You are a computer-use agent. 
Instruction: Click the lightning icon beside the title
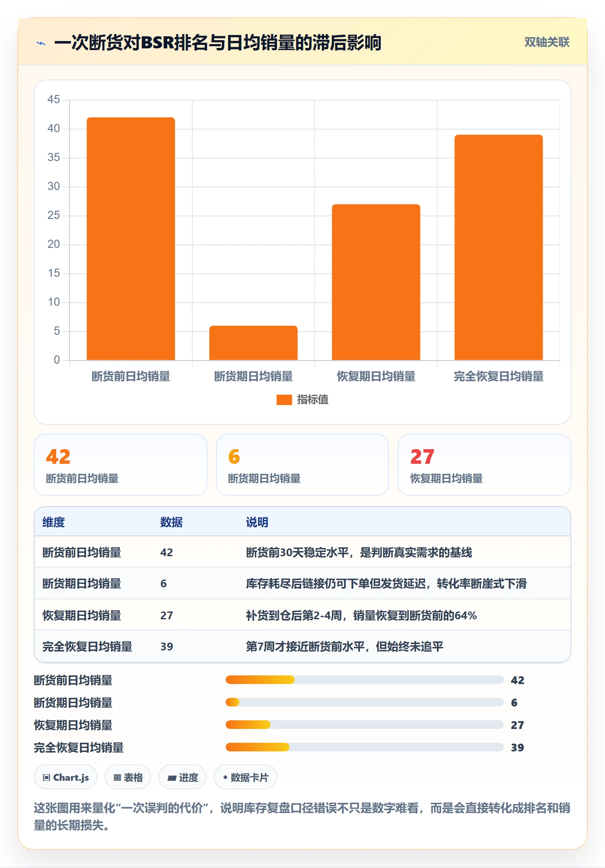tap(41, 43)
